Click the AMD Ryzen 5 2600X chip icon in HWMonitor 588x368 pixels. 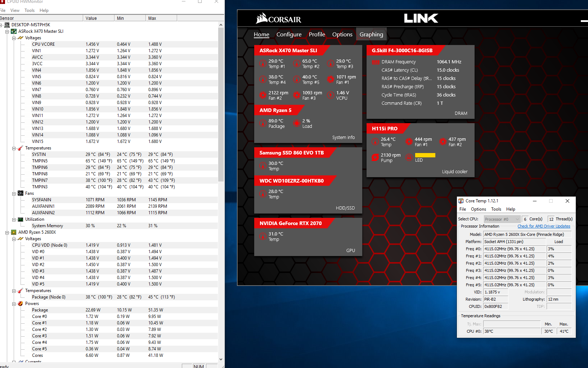(14, 232)
